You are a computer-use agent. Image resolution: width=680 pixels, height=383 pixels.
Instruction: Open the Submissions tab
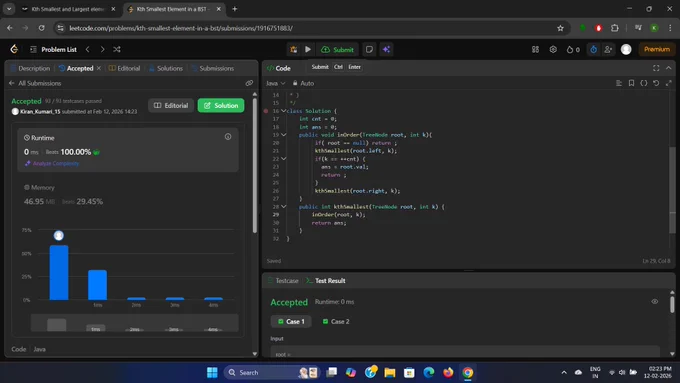(213, 69)
